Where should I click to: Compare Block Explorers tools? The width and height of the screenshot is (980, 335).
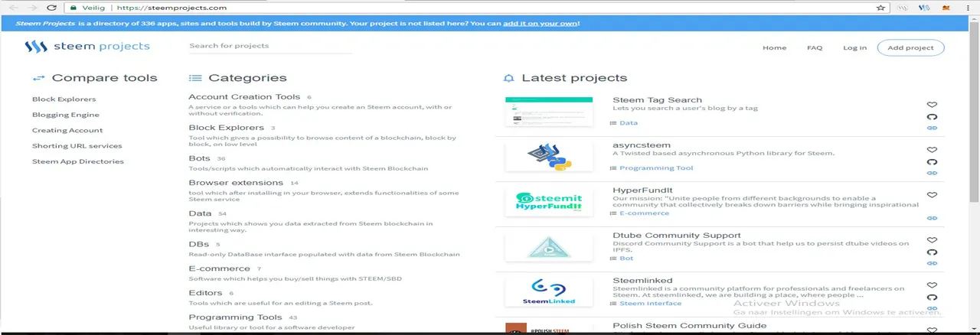[x=64, y=99]
